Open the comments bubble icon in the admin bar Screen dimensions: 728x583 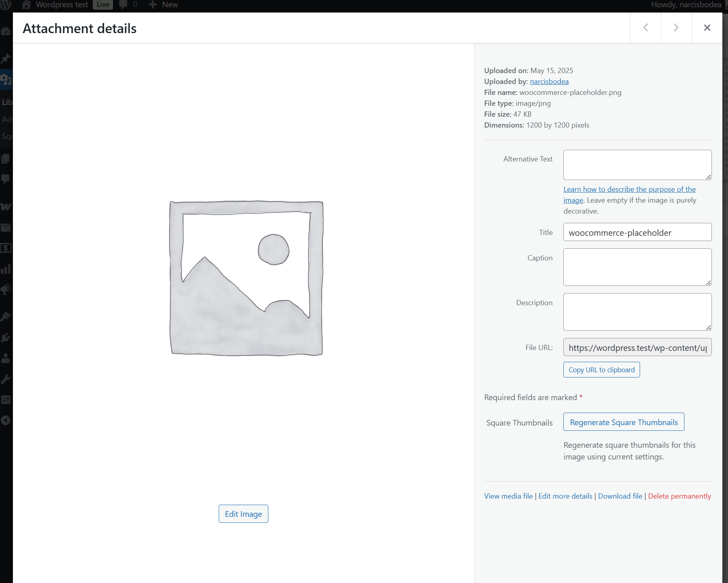123,5
